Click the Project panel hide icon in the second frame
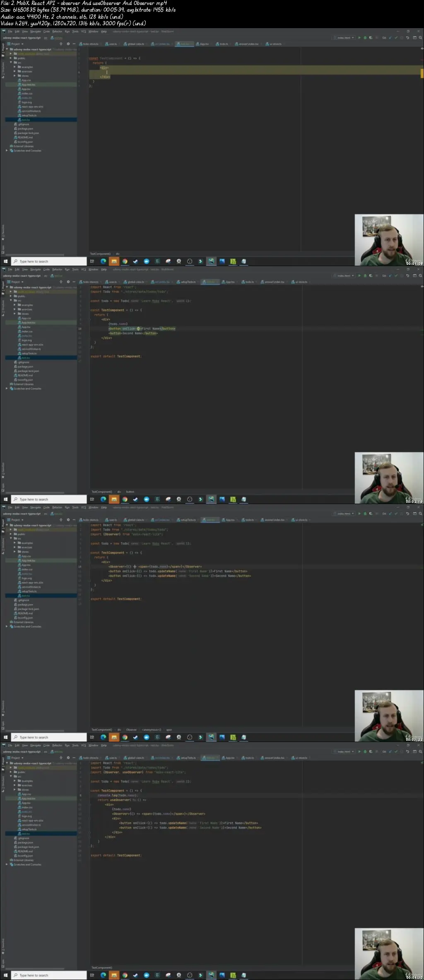Screen dimensions: 424x980 pos(74,282)
